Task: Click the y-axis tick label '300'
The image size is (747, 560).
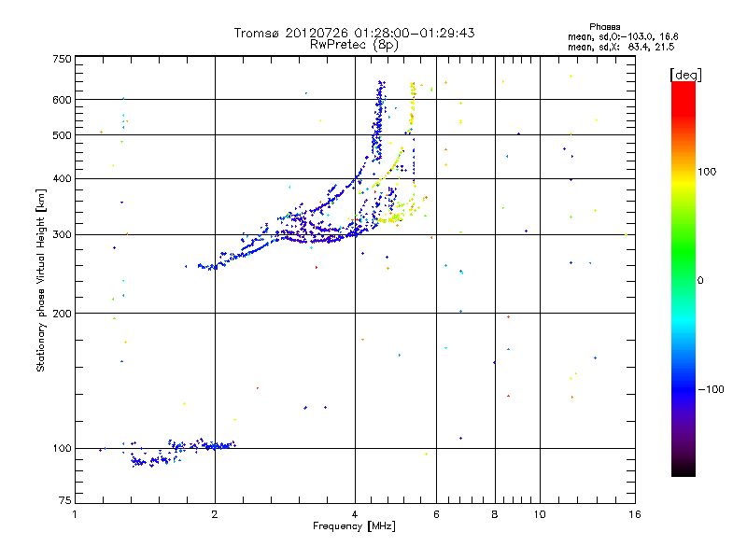Action: pos(62,235)
